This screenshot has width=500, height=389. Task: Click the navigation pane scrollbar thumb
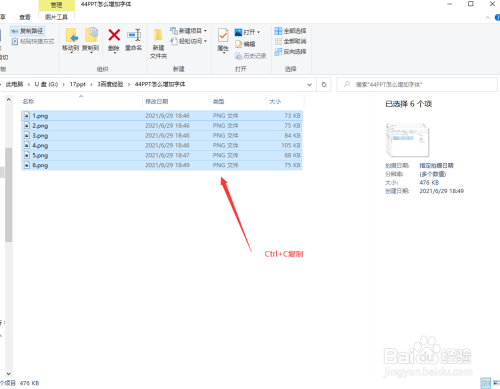click(9, 195)
